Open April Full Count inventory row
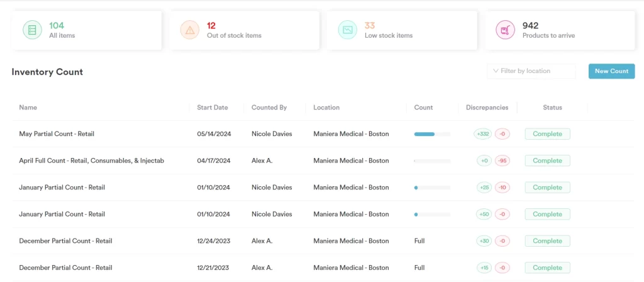 point(91,161)
